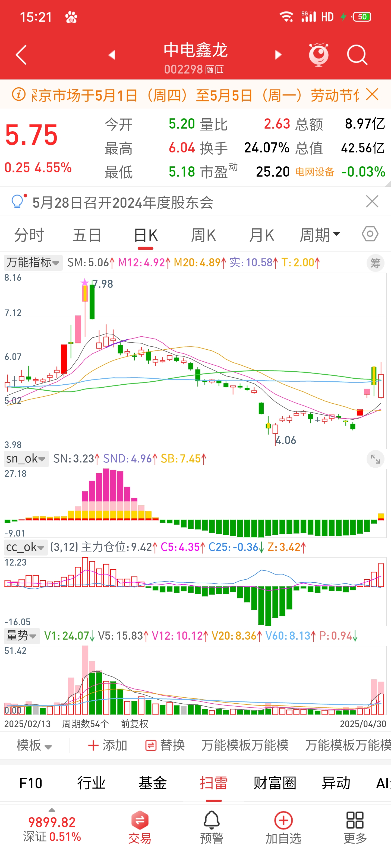Go to next stock with right triangle
Image resolution: width=391 pixels, height=868 pixels.
(x=278, y=55)
